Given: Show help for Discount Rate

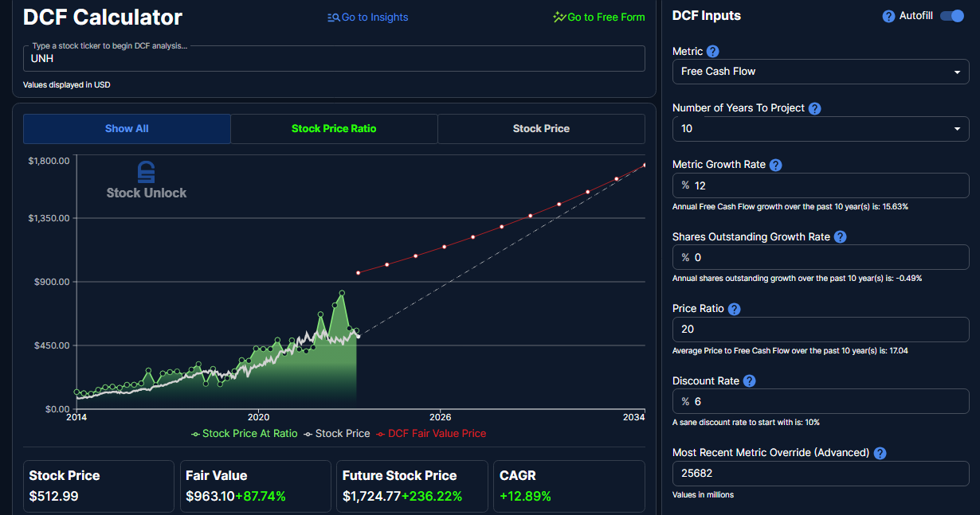Looking at the screenshot, I should click(x=749, y=381).
